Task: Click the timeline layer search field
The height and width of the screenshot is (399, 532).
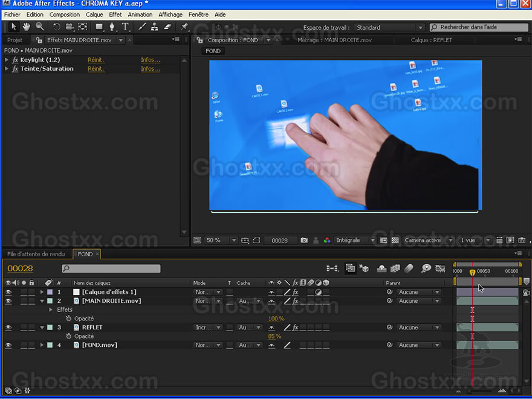Action: [x=111, y=268]
